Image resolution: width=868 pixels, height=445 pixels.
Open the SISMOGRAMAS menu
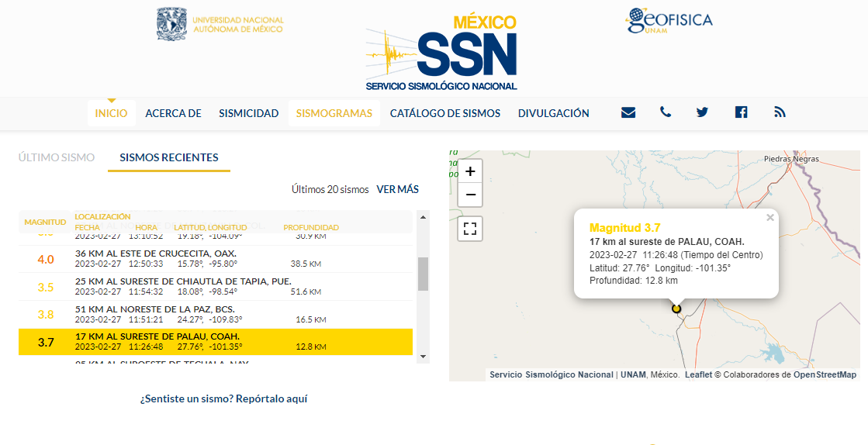pyautogui.click(x=334, y=113)
